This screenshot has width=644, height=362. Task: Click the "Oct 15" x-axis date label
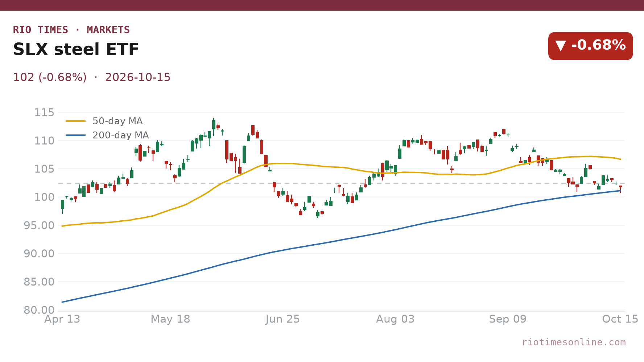pyautogui.click(x=620, y=319)
